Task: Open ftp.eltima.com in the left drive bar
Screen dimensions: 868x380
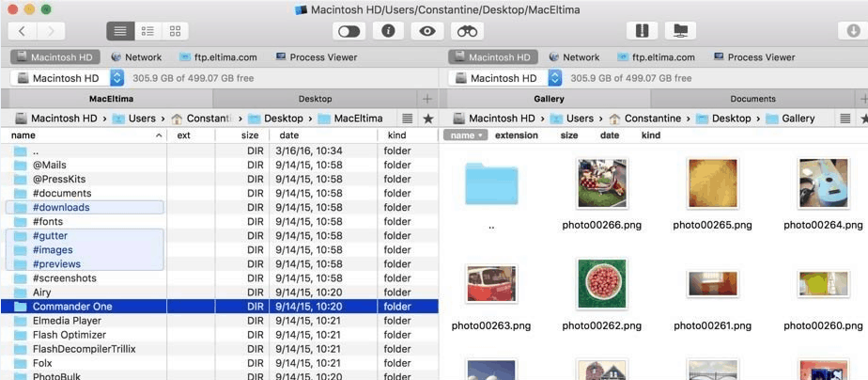Action: pos(218,57)
